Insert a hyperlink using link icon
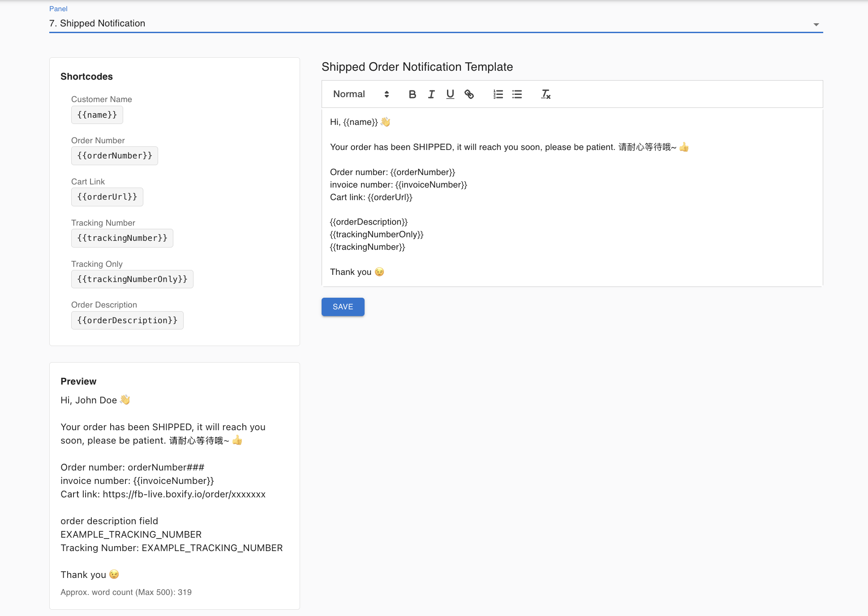Viewport: 868px width, 616px height. [x=469, y=94]
